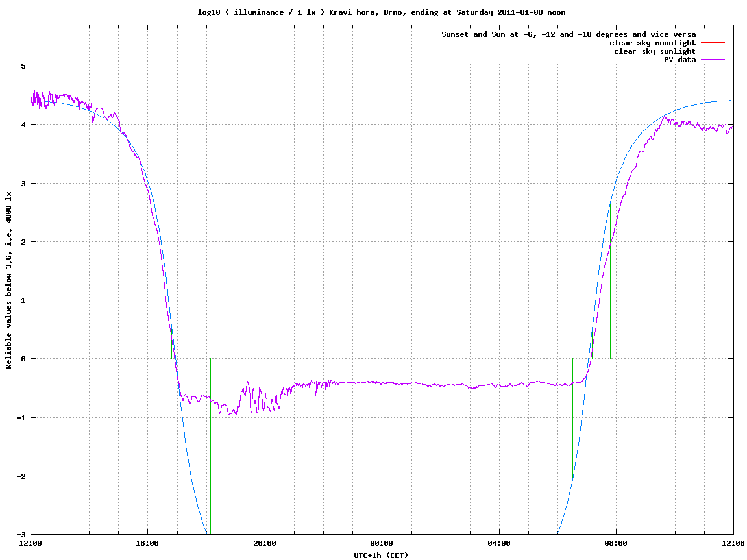
Task: Click the chart title mentioning Kravi hora, Brno
Action: coord(381,12)
